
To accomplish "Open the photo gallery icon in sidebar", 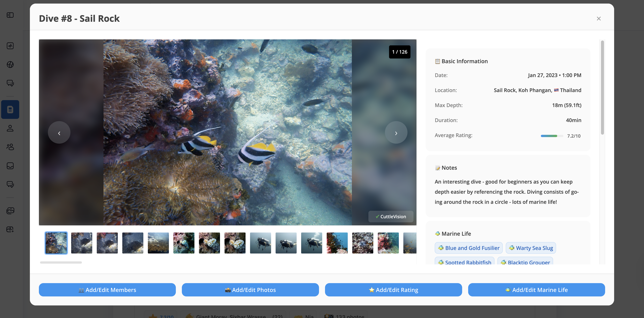I will coord(10,210).
